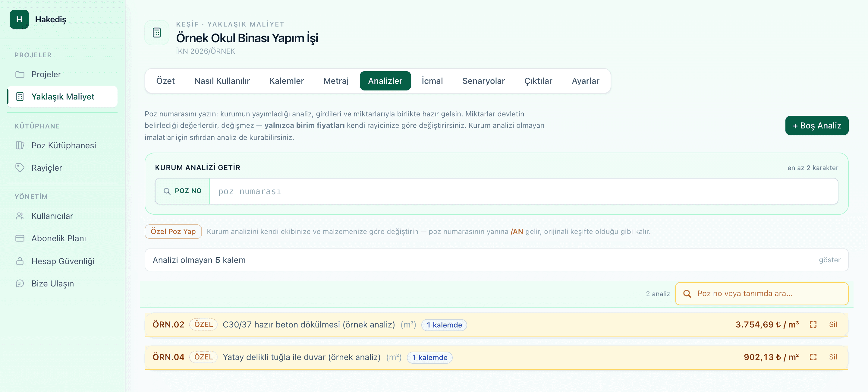Click the Kullanıcılar people icon
The width and height of the screenshot is (868, 392).
coord(20,216)
